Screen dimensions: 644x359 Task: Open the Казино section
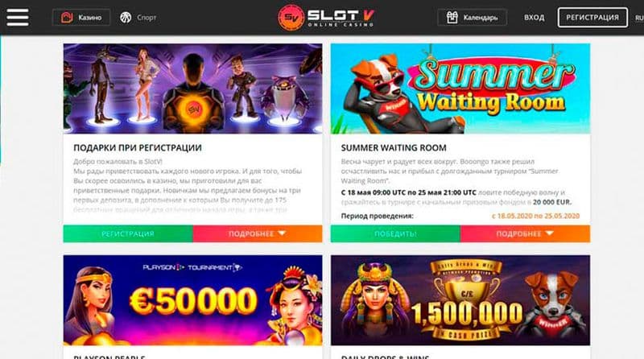tap(81, 18)
